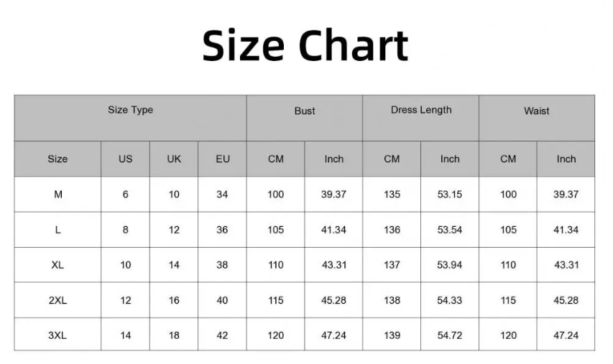Select the 136 dress length CM cell
The image size is (613, 364).
[392, 230]
